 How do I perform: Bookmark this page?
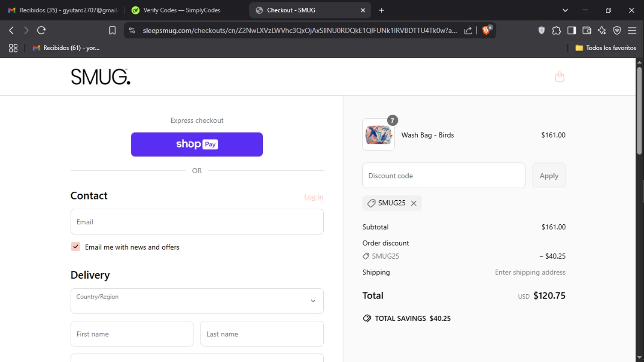point(112,30)
